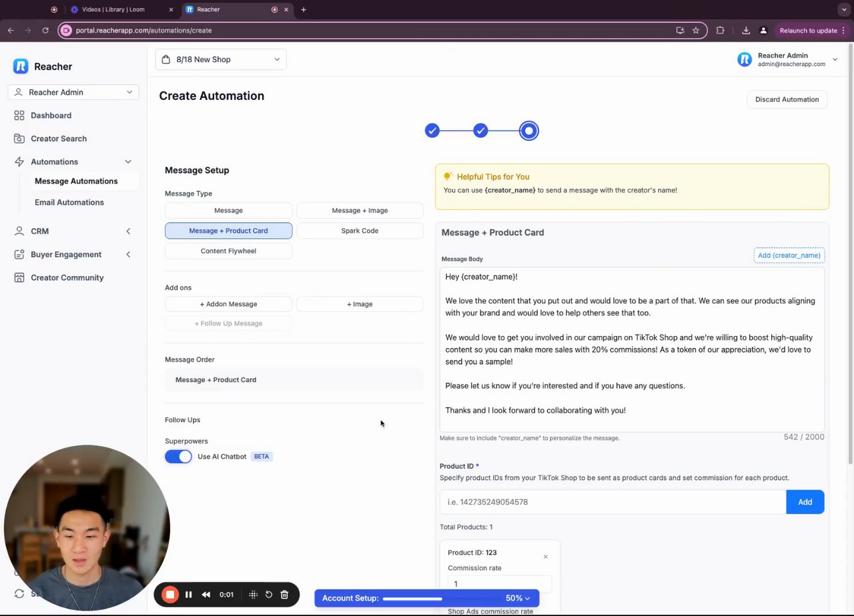Click the Product ID input field
854x616 pixels.
coord(612,502)
